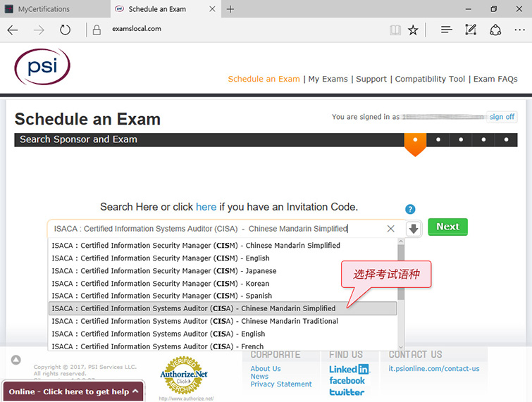Image resolution: width=532 pixels, height=402 pixels.
Task: Open About Us footer link
Action: pos(266,368)
